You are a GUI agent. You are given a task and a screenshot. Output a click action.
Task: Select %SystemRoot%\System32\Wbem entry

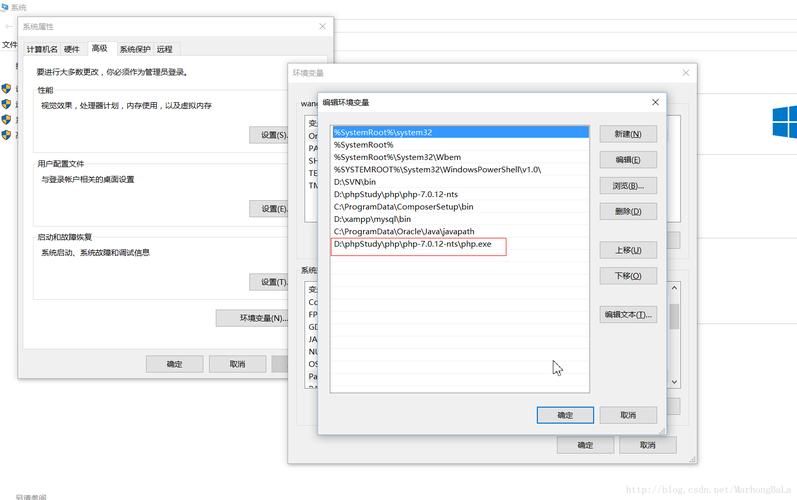point(460,157)
